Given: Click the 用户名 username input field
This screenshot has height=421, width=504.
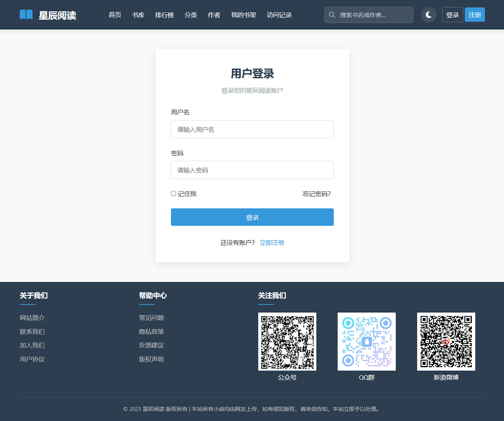Looking at the screenshot, I should click(x=252, y=129).
